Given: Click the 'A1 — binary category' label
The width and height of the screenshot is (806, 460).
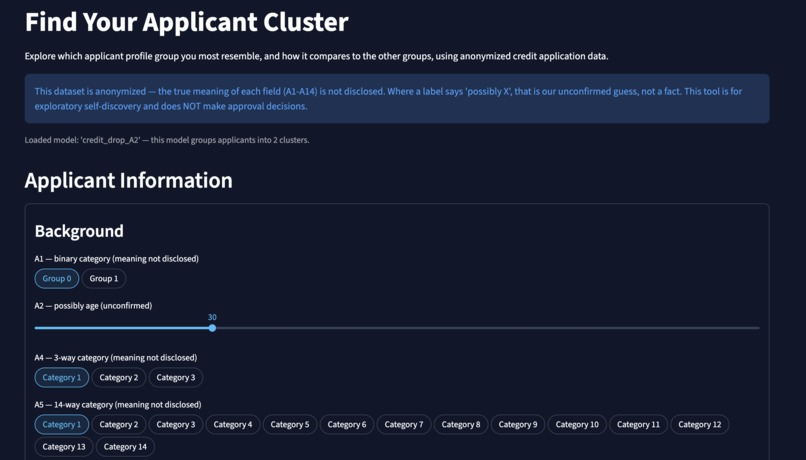Looking at the screenshot, I should [x=117, y=259].
